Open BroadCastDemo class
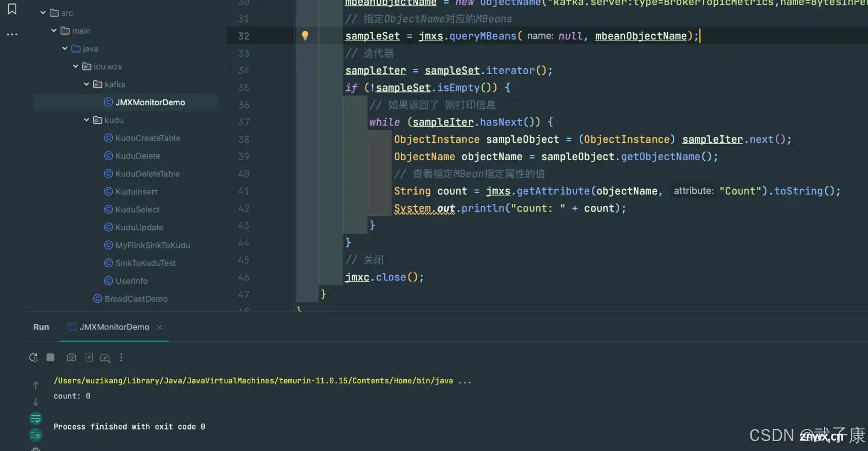The width and height of the screenshot is (868, 451). 136,299
